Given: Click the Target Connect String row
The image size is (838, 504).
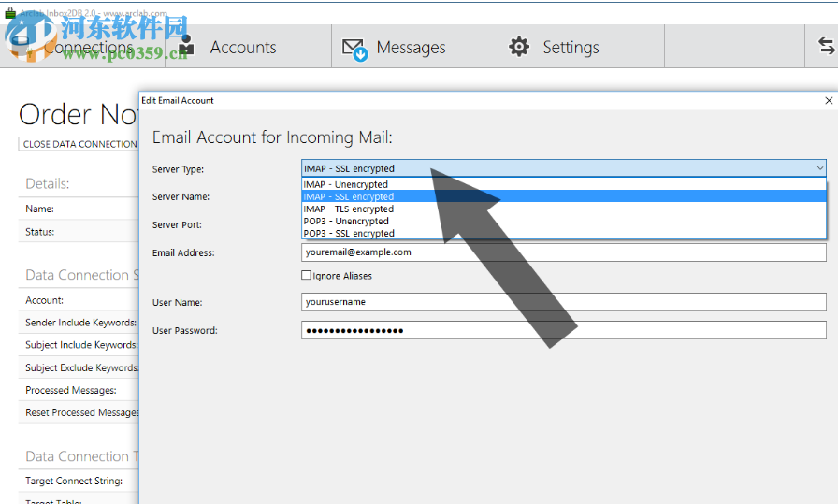Looking at the screenshot, I should click(x=79, y=481).
